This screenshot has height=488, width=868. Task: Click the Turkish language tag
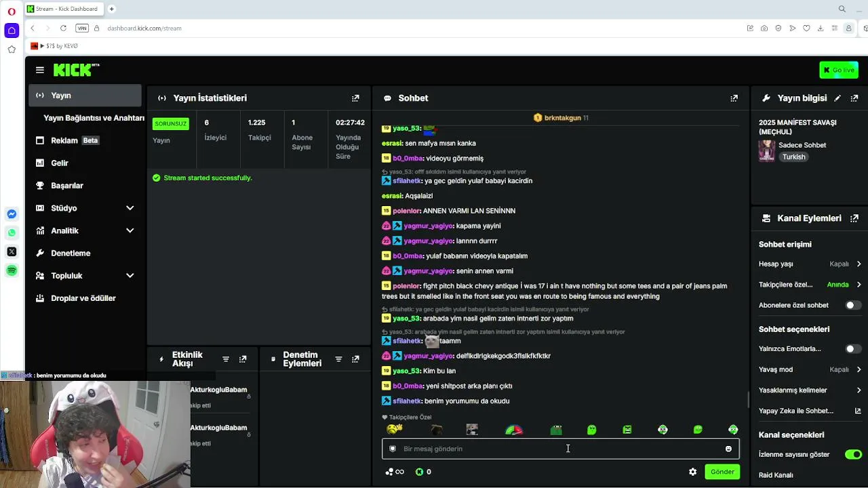[793, 157]
